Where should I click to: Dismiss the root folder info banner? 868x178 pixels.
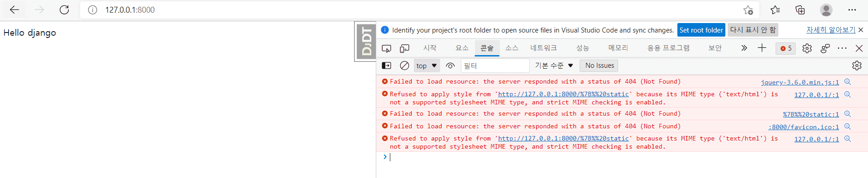(x=861, y=30)
